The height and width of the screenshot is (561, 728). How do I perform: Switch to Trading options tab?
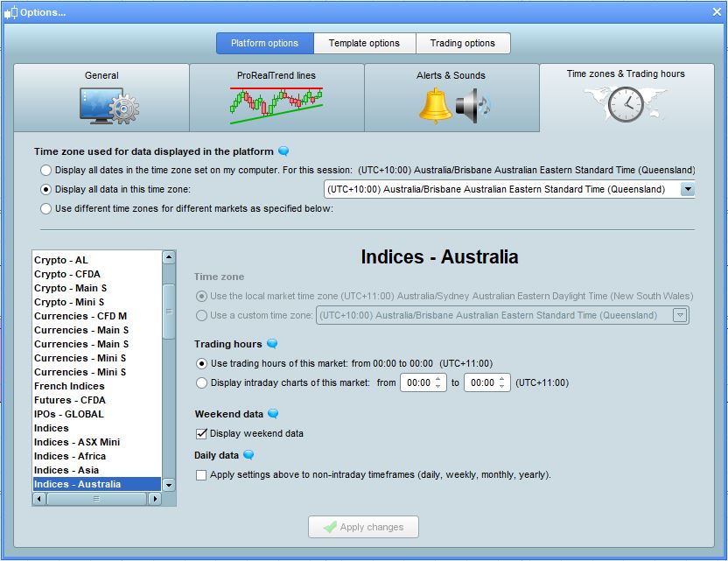(463, 43)
